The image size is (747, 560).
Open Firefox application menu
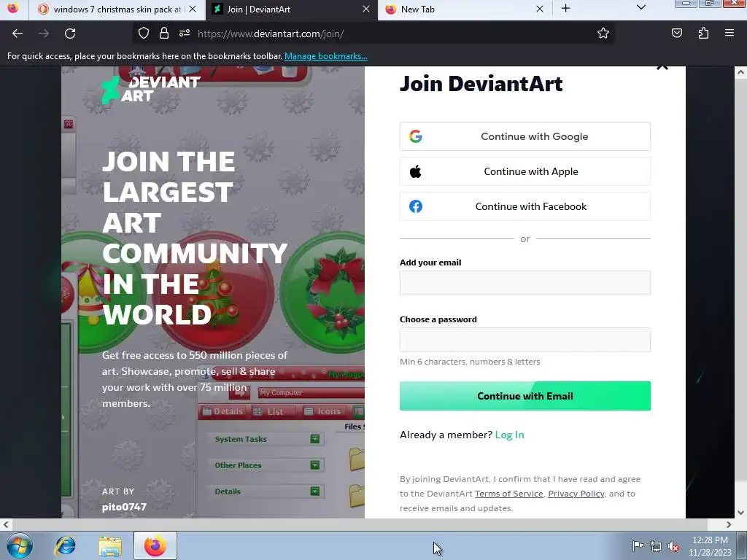click(729, 34)
